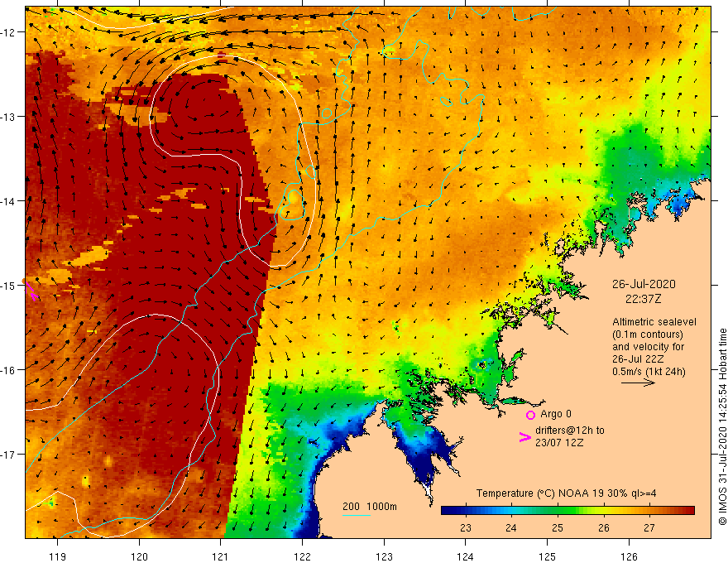This screenshot has width=728, height=563.
Task: Click the cyan bathymetry line legend sample
Action: click(356, 515)
